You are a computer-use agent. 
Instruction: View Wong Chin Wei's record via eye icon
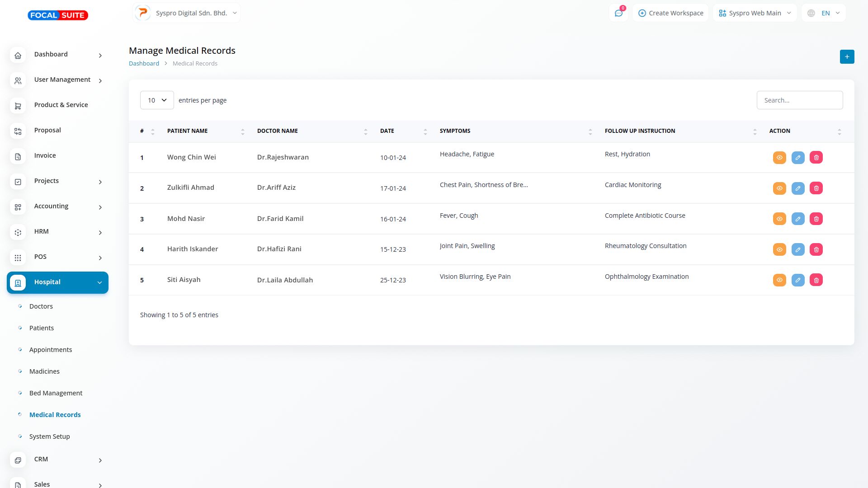(779, 158)
